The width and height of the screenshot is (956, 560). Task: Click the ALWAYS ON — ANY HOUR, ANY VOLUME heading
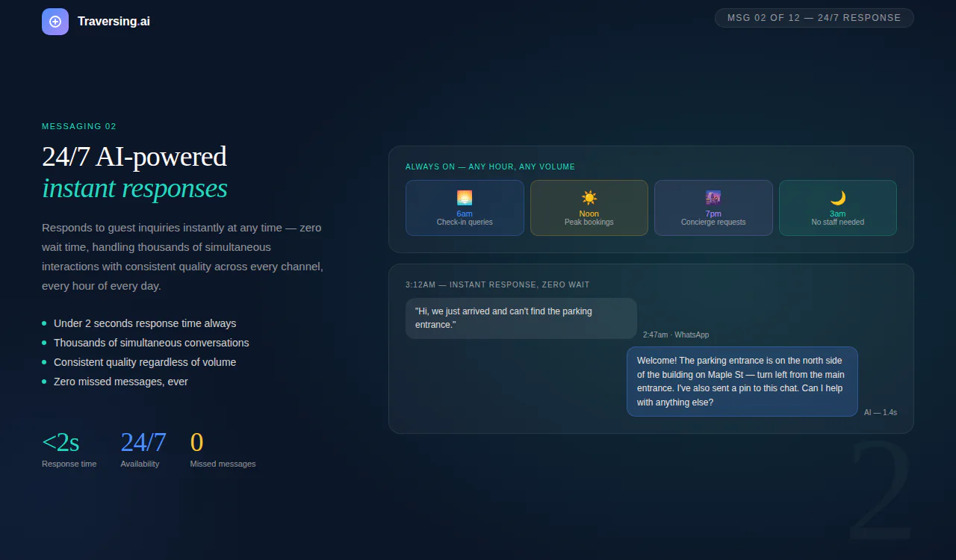(x=490, y=167)
